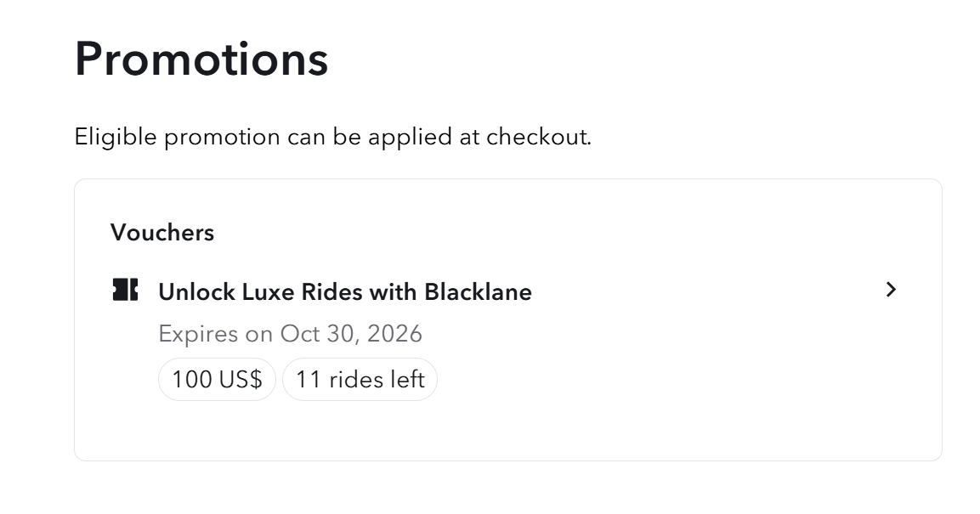Click the remaining rides count chip
The height and width of the screenshot is (514, 980).
click(x=360, y=379)
